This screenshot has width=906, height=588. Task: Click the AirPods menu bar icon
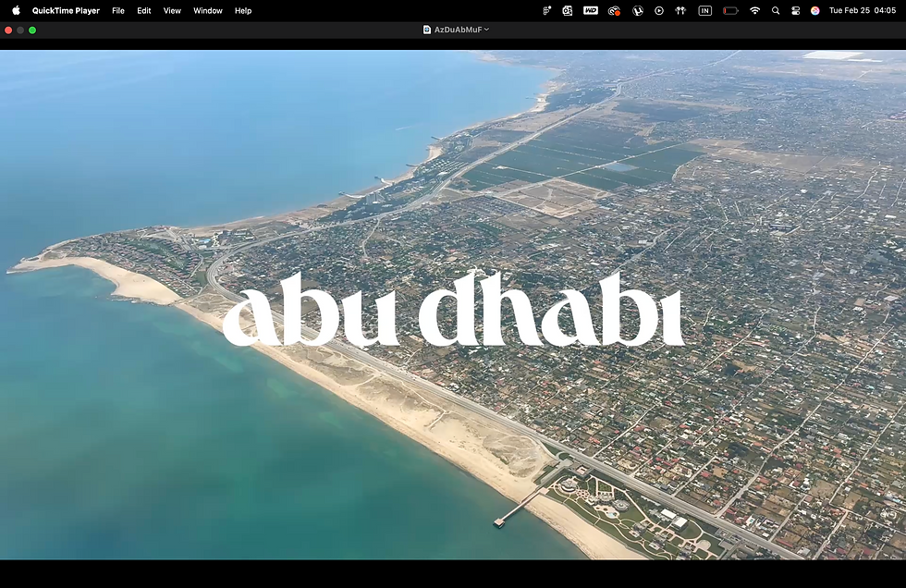680,10
